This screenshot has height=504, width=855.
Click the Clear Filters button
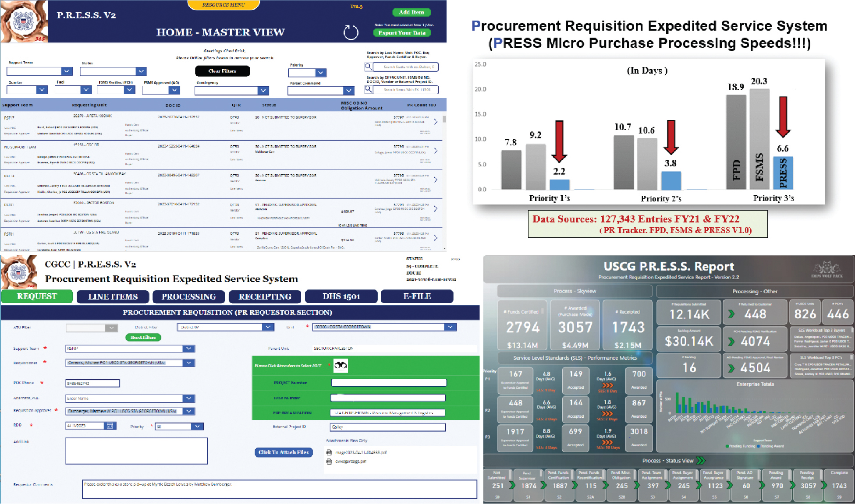(x=222, y=71)
